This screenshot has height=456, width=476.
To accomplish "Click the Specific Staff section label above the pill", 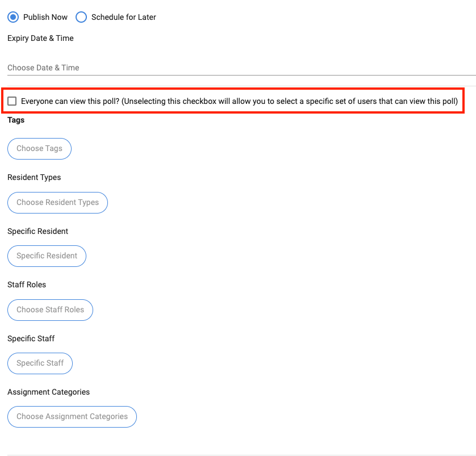I will pyautogui.click(x=31, y=338).
